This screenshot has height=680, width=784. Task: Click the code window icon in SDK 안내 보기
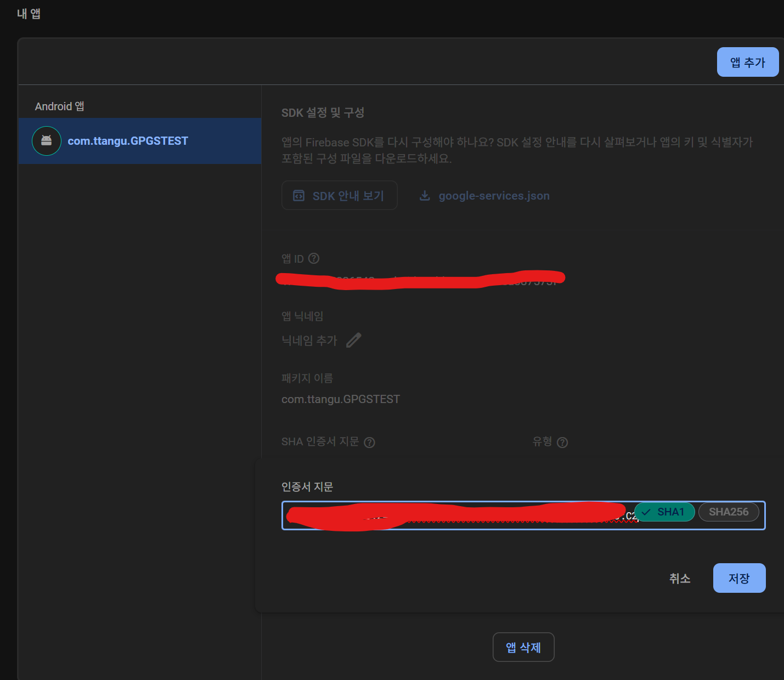pos(298,196)
